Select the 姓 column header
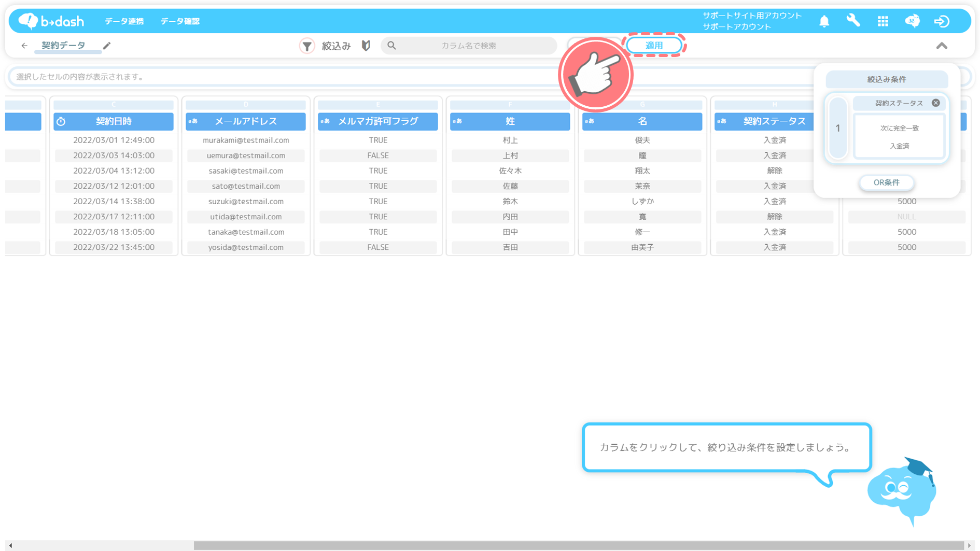 point(510,121)
